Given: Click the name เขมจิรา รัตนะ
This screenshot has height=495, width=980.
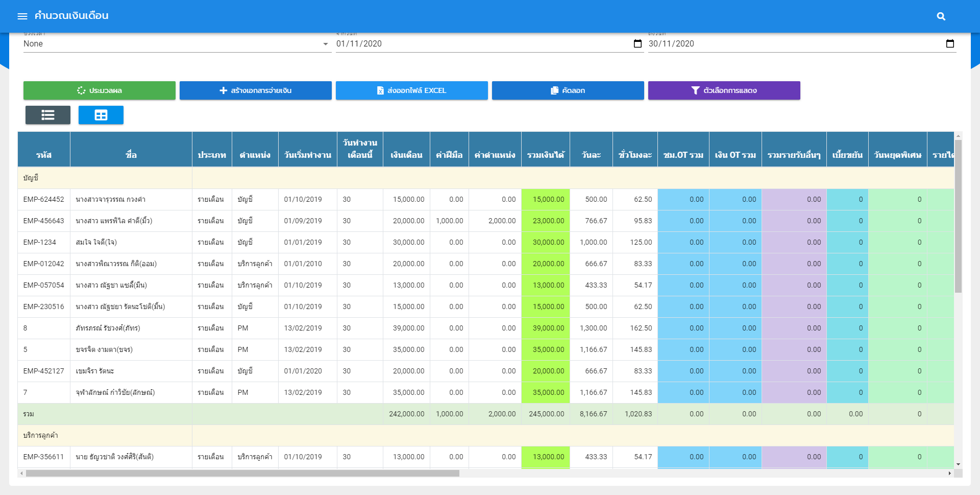Looking at the screenshot, I should 94,371.
